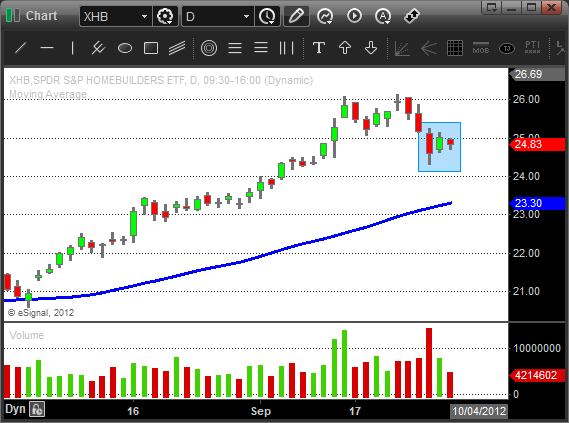Open the XHB symbol dropdown
This screenshot has height=423, width=569.
(144, 16)
